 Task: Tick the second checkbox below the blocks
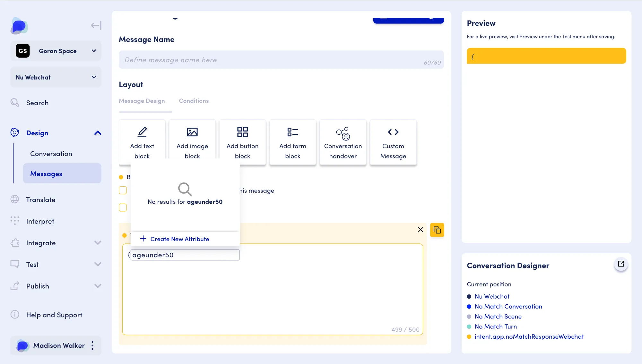click(x=123, y=207)
